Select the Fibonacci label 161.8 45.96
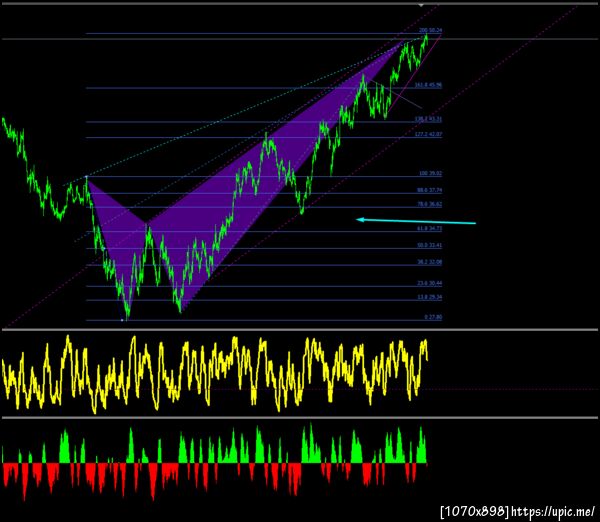This screenshot has width=600, height=522. coord(428,85)
